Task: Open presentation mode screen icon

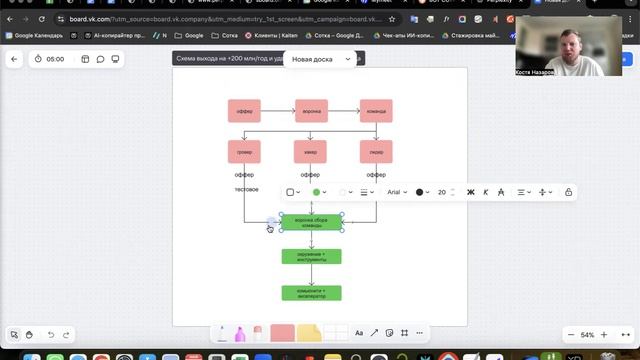Action: 116,59
